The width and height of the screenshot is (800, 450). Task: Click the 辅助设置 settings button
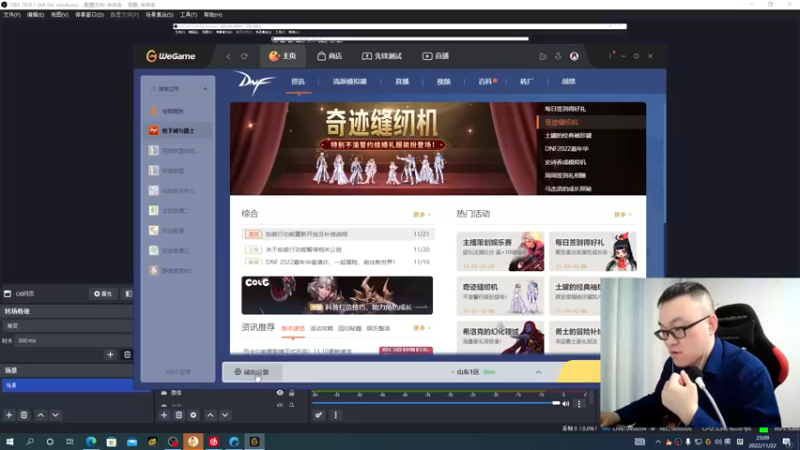pyautogui.click(x=252, y=372)
